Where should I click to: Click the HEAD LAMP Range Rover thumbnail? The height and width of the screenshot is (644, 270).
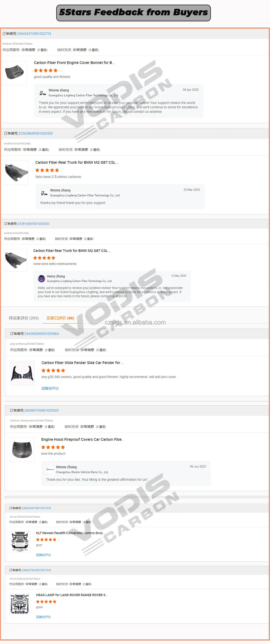coord(20,604)
